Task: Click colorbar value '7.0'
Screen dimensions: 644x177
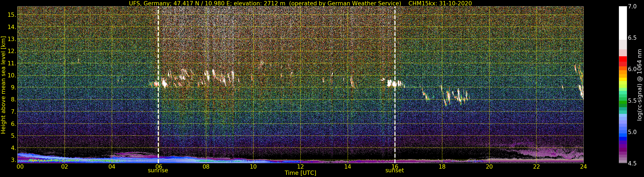Action: 632,6
